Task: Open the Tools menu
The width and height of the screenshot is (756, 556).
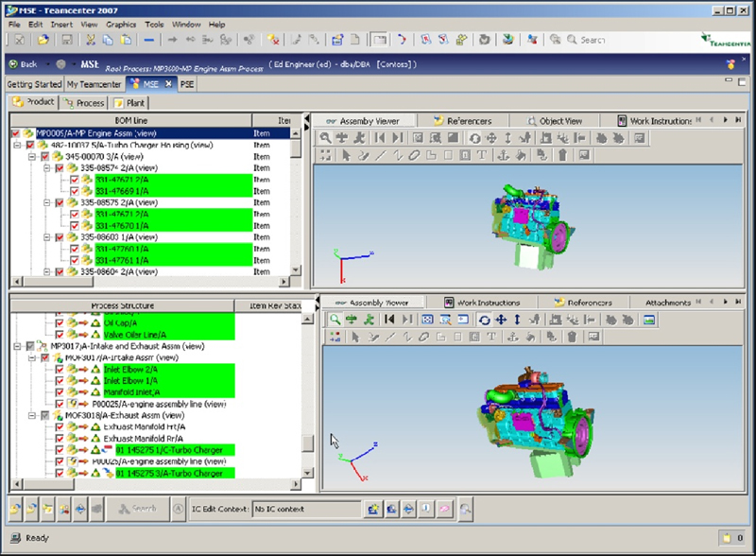Action: click(x=154, y=25)
